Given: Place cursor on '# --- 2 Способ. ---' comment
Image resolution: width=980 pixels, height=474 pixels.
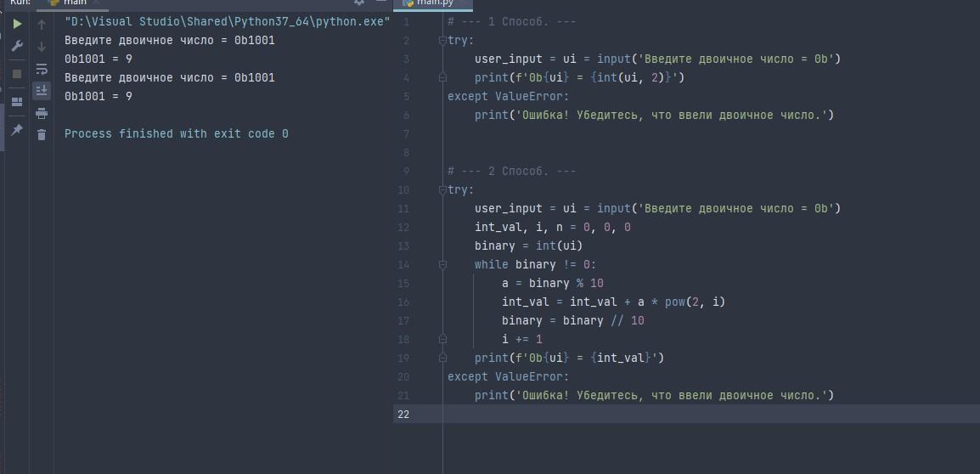Looking at the screenshot, I should coord(511,172).
